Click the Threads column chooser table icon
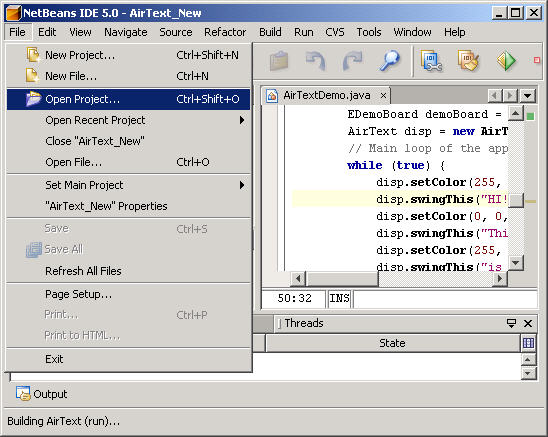Image resolution: width=548 pixels, height=437 pixels. coord(528,343)
